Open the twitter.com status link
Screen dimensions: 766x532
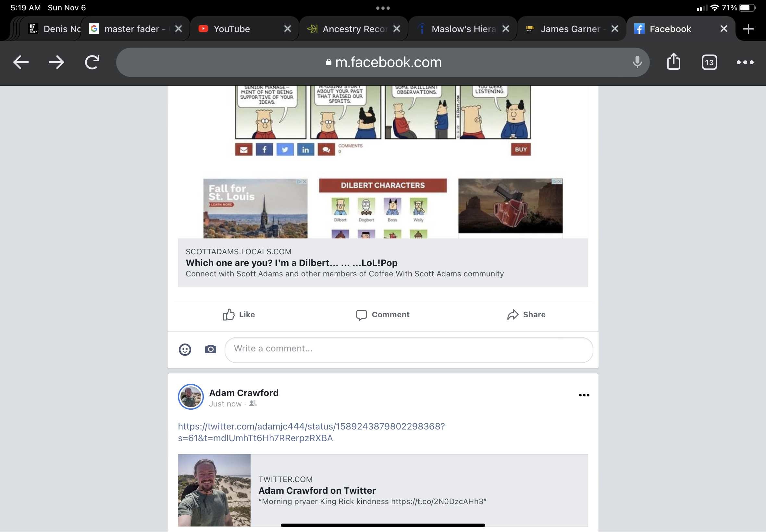click(311, 432)
